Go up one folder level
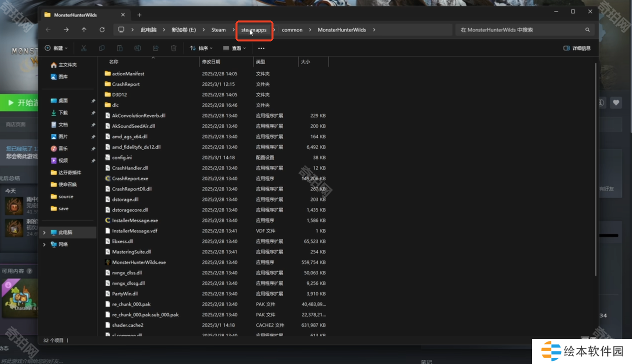Viewport: 632px width, 364px height. 84,30
